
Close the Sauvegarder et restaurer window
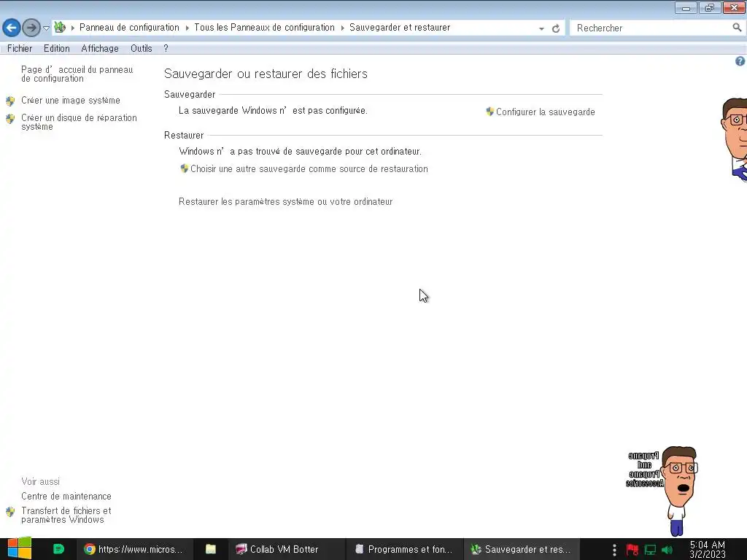point(734,7)
